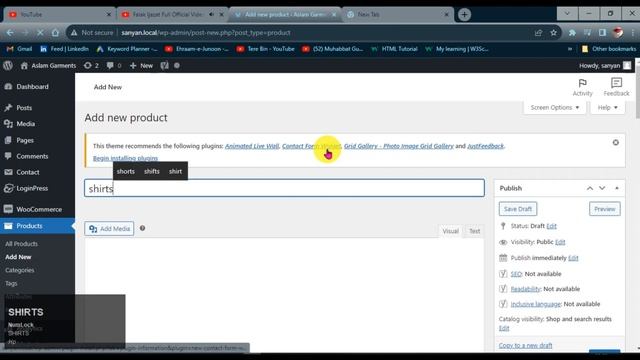Screen dimensions: 640x360
Task: Open SEO analysis link
Action: pos(516,274)
